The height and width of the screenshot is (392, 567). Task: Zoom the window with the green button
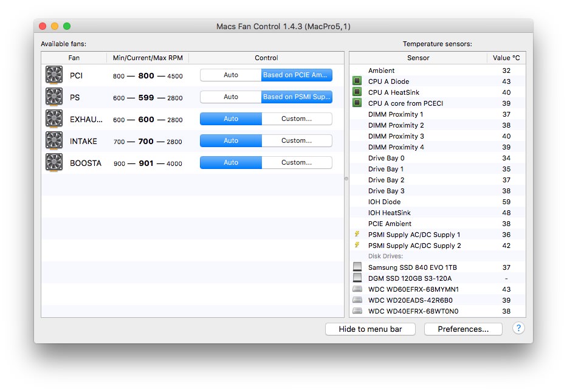point(67,26)
